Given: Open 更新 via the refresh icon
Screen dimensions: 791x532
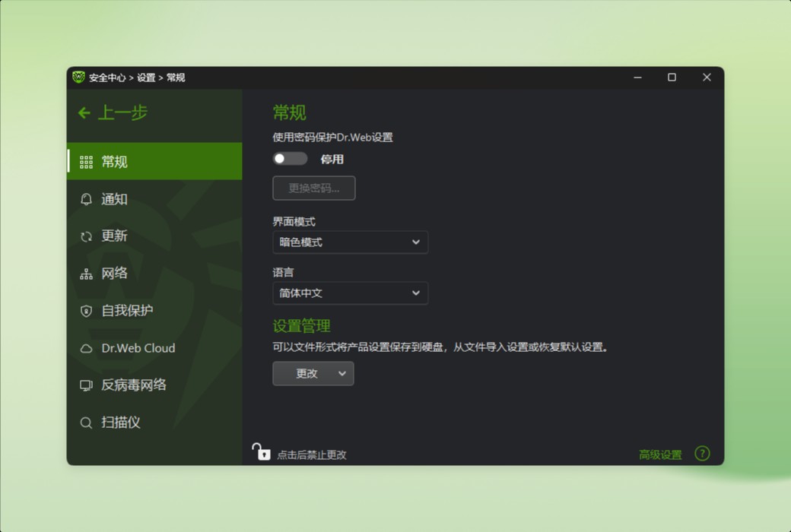Looking at the screenshot, I should coord(86,236).
